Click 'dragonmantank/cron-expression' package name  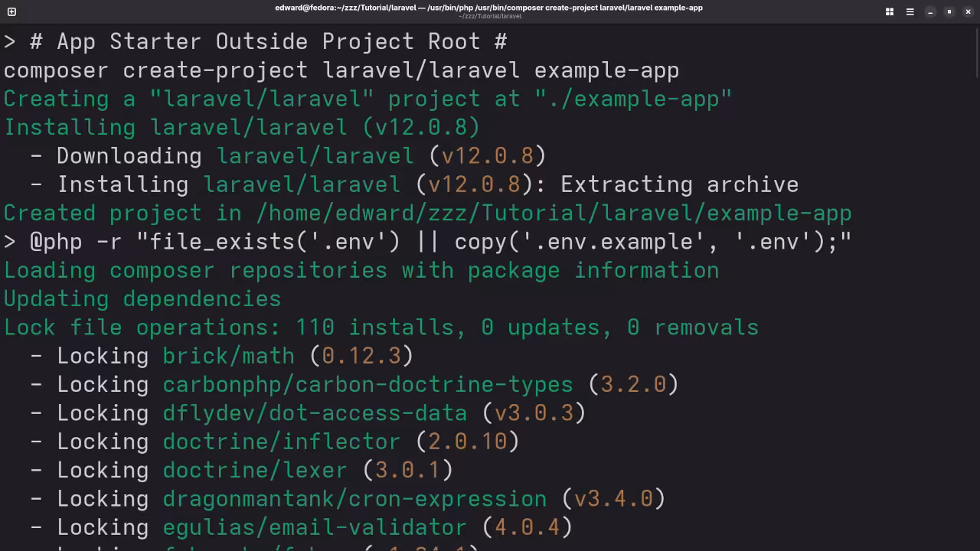click(354, 499)
